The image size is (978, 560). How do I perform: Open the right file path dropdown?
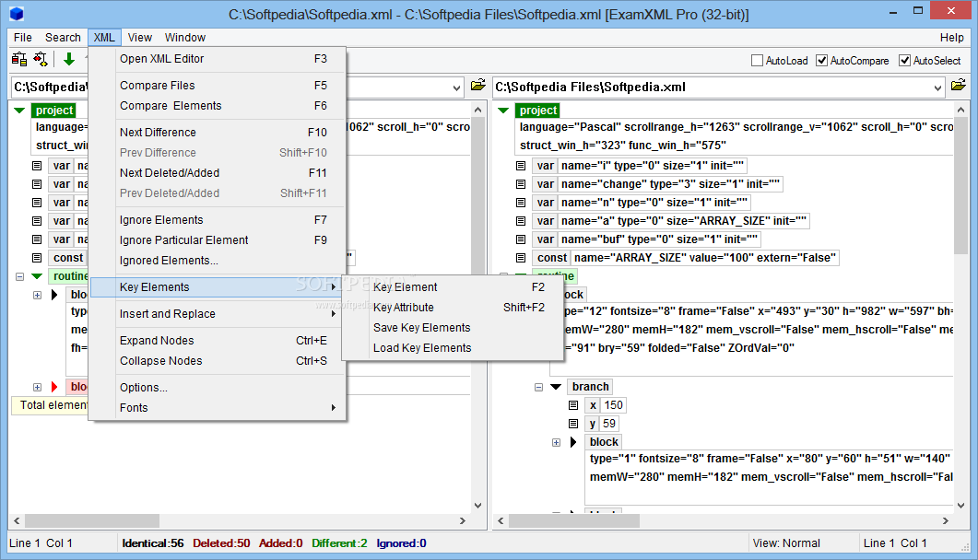click(937, 87)
